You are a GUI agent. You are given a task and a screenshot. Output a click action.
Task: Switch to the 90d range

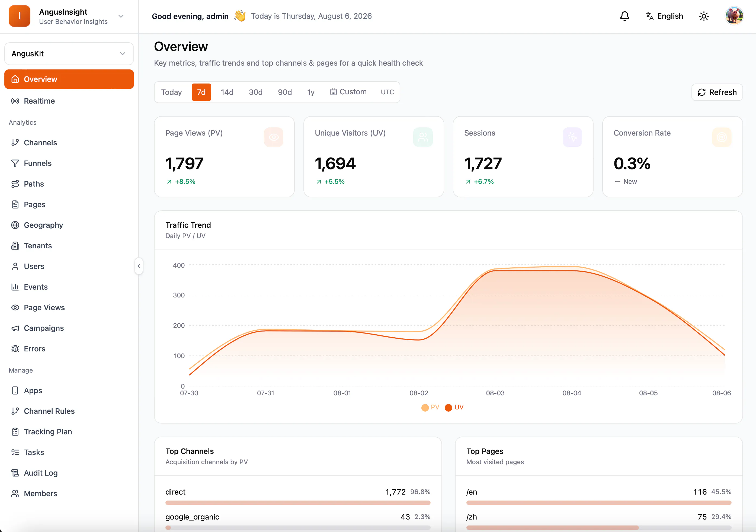285,92
